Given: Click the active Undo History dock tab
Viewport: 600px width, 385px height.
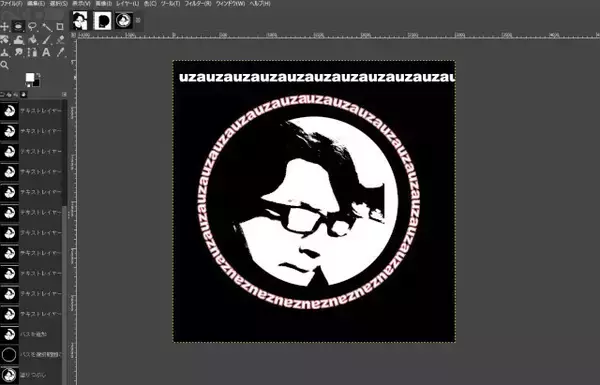Looking at the screenshot, I should click(x=24, y=95).
